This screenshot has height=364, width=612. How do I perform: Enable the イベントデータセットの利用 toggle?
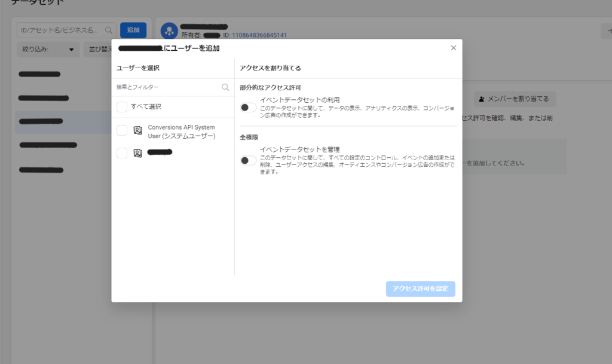point(247,108)
